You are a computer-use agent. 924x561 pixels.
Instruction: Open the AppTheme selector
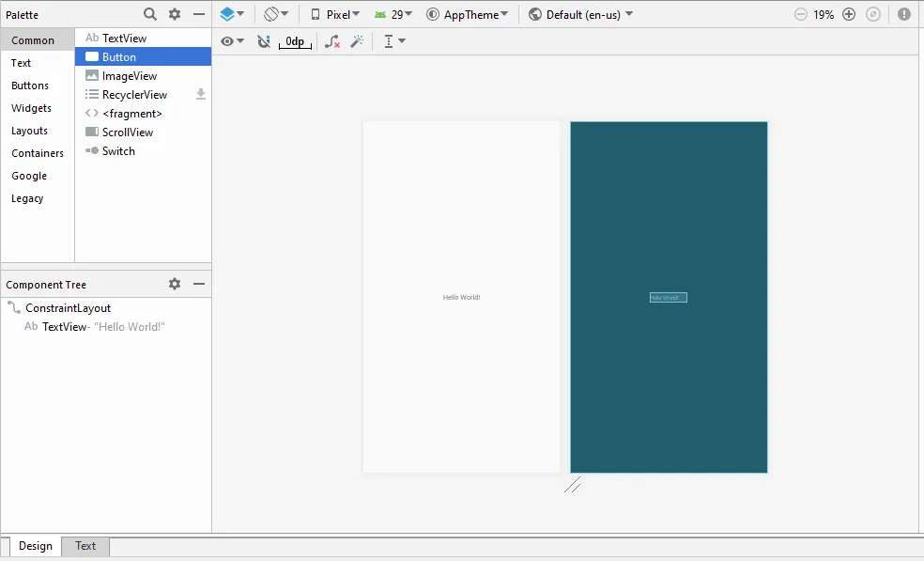(468, 14)
